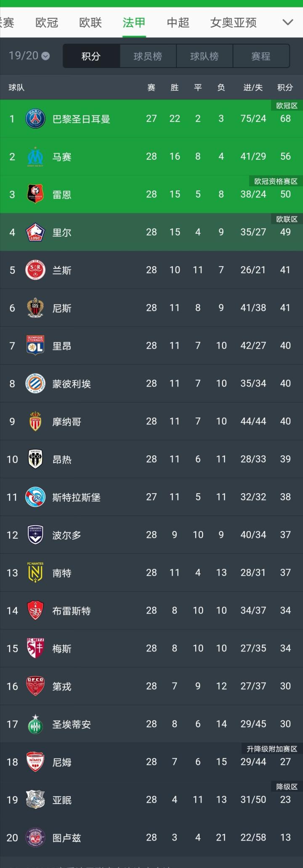This screenshot has height=868, width=303.
Task: Click the Strasbourg team badge
Action: tap(35, 497)
